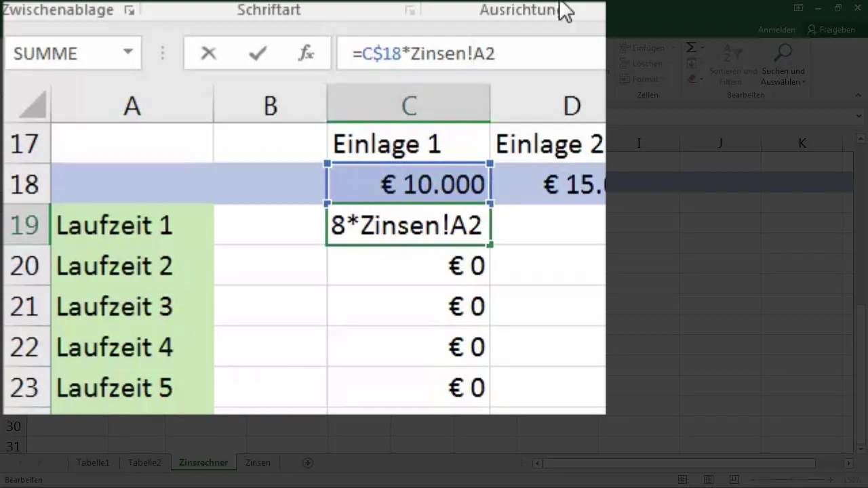This screenshot has width=868, height=488.
Task: Switch to the Zinsen sheet tab
Action: point(258,463)
